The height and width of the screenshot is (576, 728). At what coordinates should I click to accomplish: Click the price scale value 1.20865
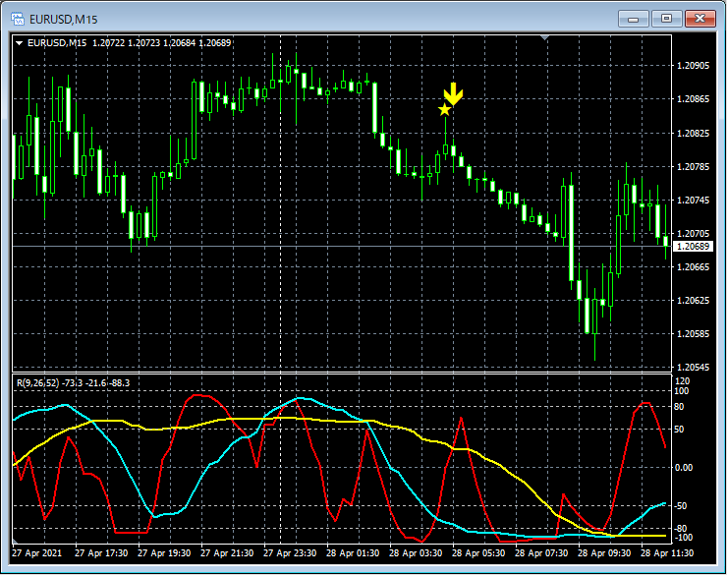[x=694, y=99]
